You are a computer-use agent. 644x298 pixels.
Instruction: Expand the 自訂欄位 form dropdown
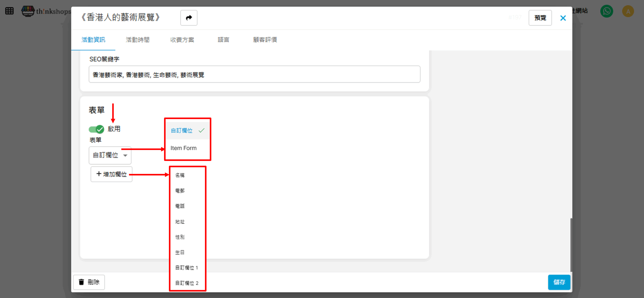110,155
